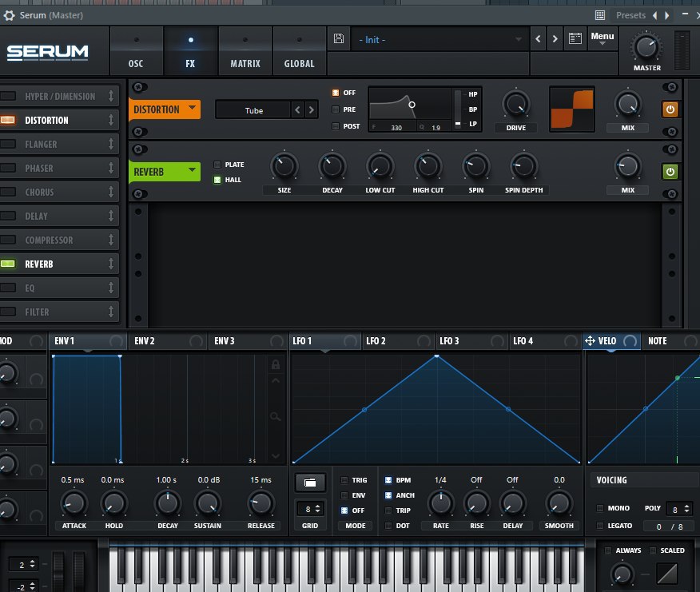Image resolution: width=700 pixels, height=592 pixels.
Task: Select next distortion type arrow
Action: point(311,109)
